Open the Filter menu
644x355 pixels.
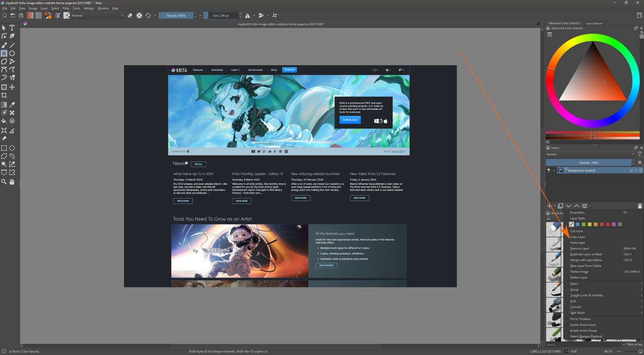tap(66, 9)
